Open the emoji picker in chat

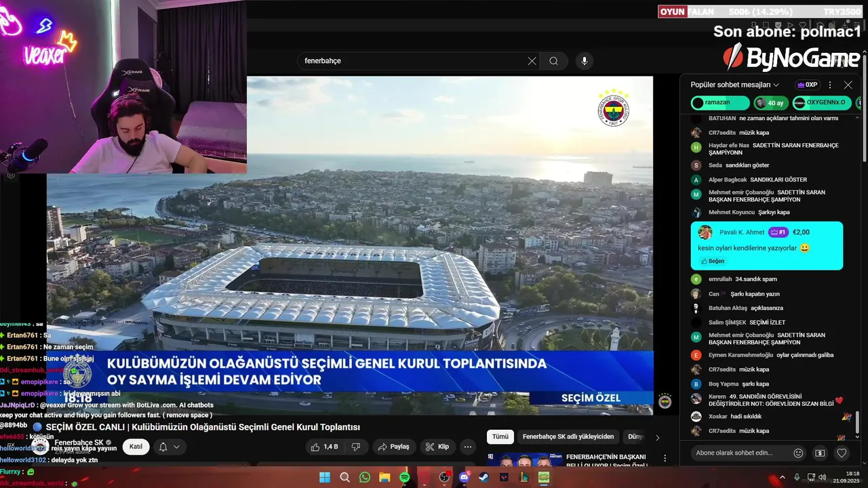click(798, 453)
